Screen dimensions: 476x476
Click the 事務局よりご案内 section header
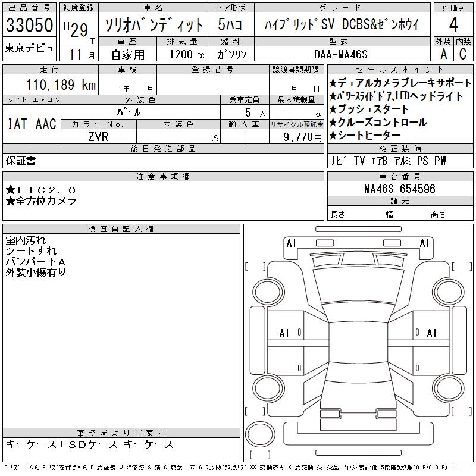click(121, 433)
